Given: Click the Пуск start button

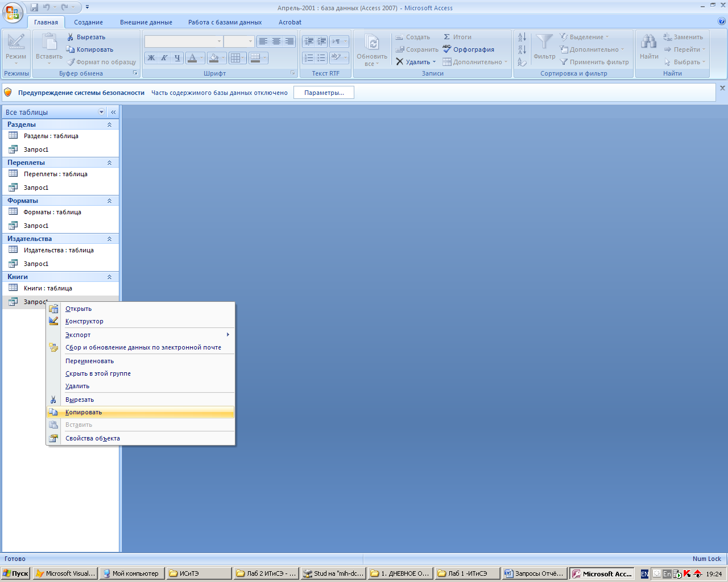Looking at the screenshot, I should 16,573.
